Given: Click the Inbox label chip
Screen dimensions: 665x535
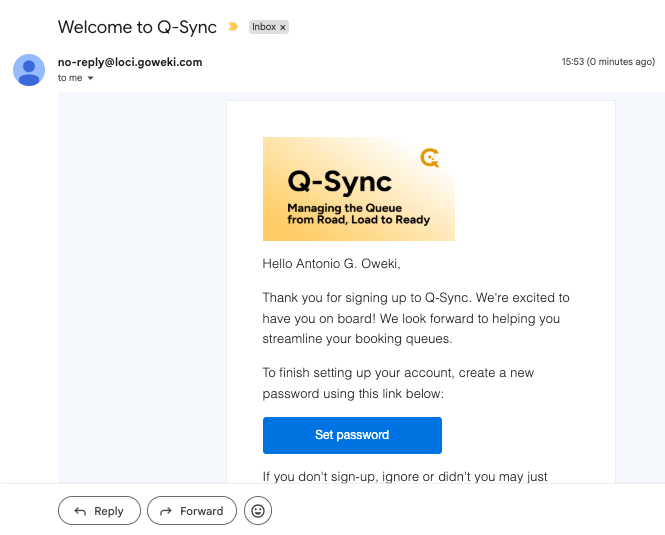Looking at the screenshot, I should pyautogui.click(x=269, y=27).
